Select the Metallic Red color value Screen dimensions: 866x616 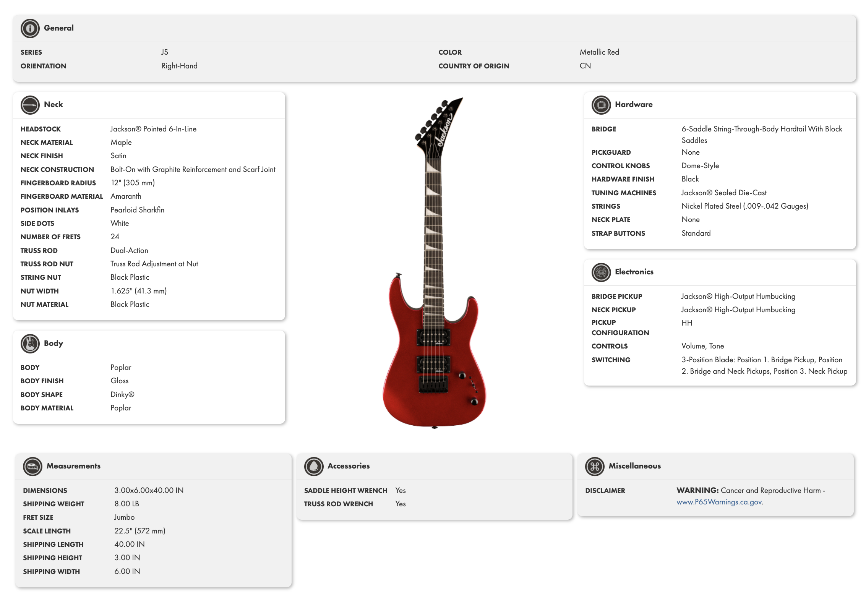[x=599, y=52]
